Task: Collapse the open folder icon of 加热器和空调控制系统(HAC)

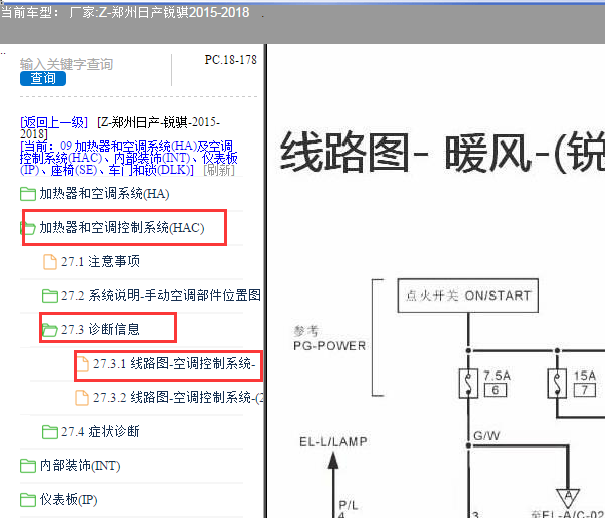Action: pos(28,228)
